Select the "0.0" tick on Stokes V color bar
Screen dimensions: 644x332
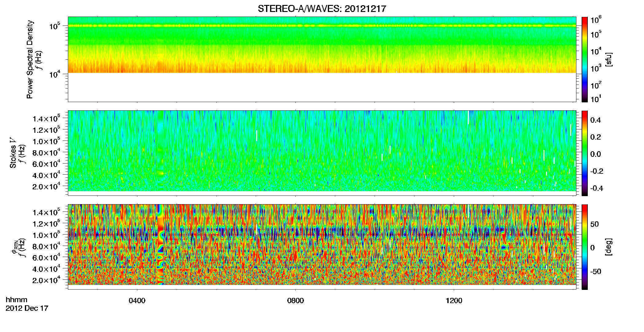coord(595,154)
